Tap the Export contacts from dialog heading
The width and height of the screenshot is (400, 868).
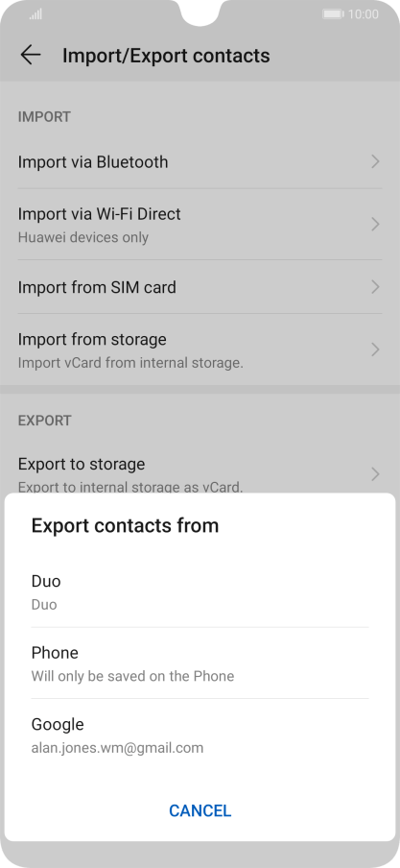(125, 525)
